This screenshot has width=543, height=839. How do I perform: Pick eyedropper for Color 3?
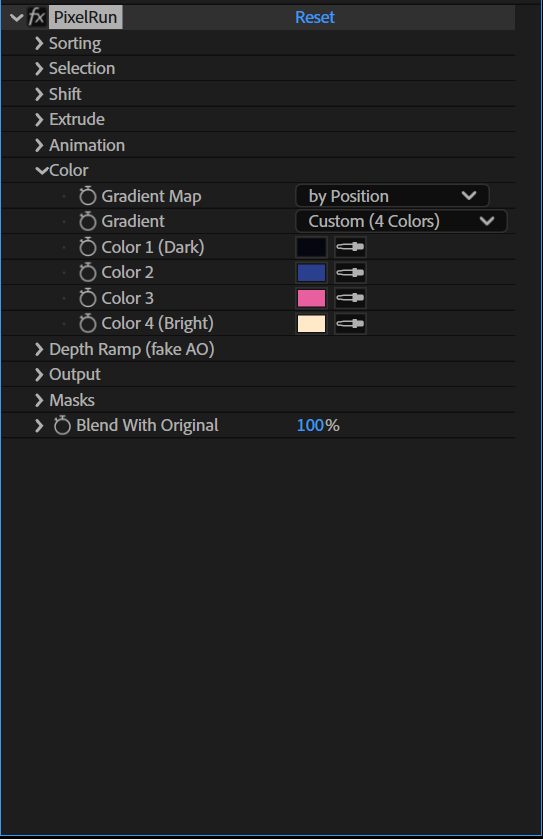click(350, 298)
